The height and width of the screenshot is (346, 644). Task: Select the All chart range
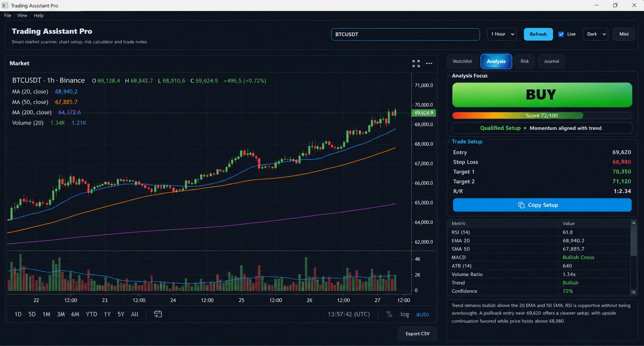[135, 314]
